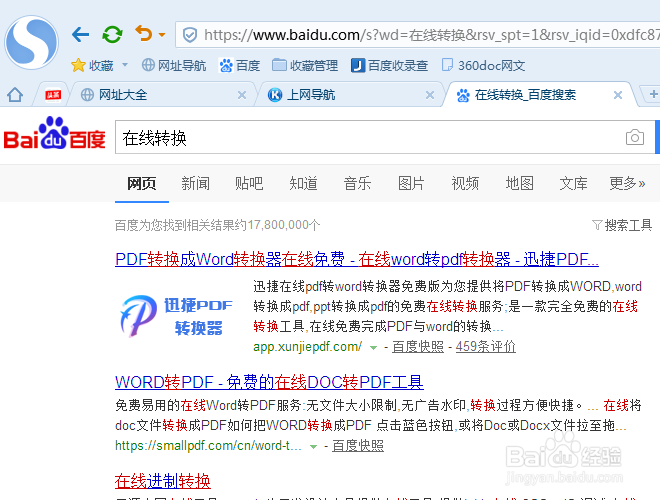Open 百度快照 for smallpdf result
660x500 pixels.
(358, 445)
